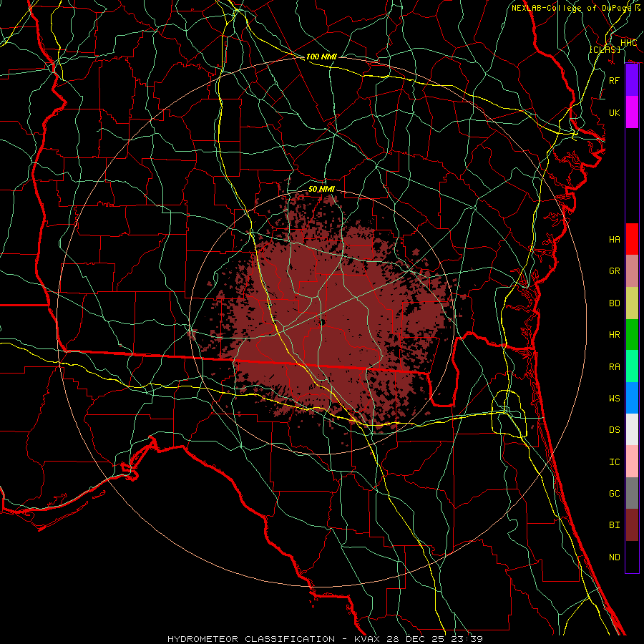
Task: Click the RF legend label
Action: pos(614,80)
